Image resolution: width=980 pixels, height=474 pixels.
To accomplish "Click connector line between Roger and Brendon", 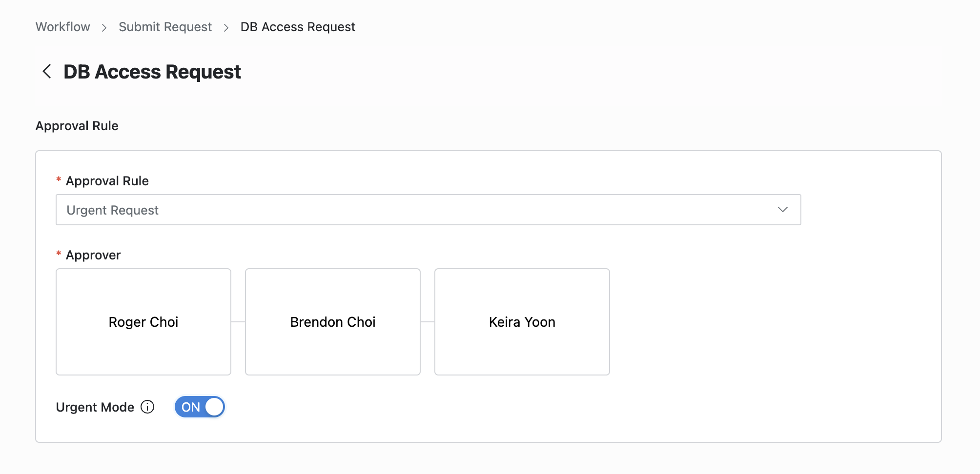I will tap(238, 322).
